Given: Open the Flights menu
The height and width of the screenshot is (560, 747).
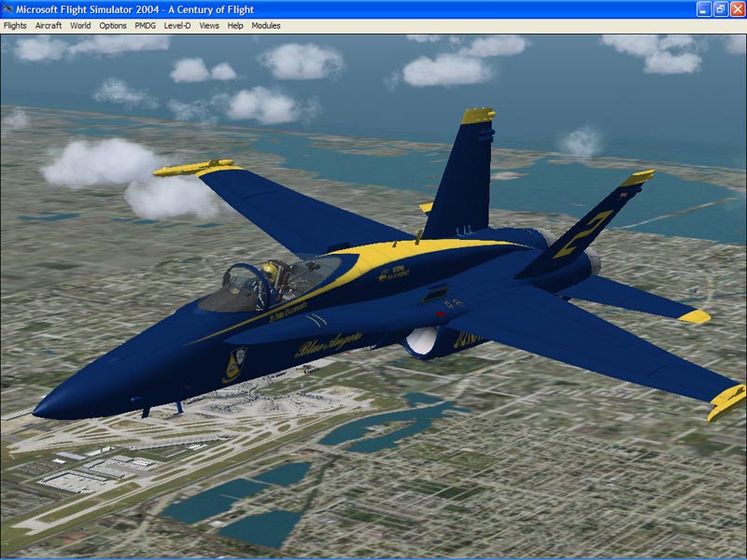Looking at the screenshot, I should point(15,25).
